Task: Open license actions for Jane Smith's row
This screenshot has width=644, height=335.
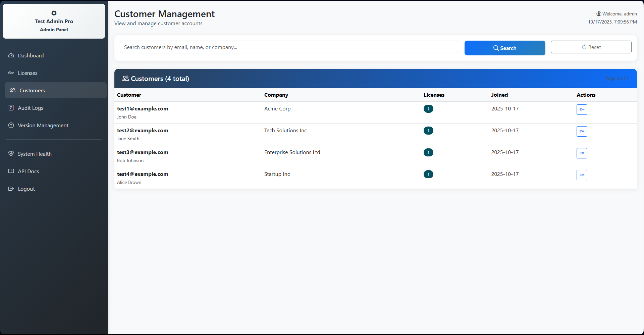Action: (x=582, y=131)
